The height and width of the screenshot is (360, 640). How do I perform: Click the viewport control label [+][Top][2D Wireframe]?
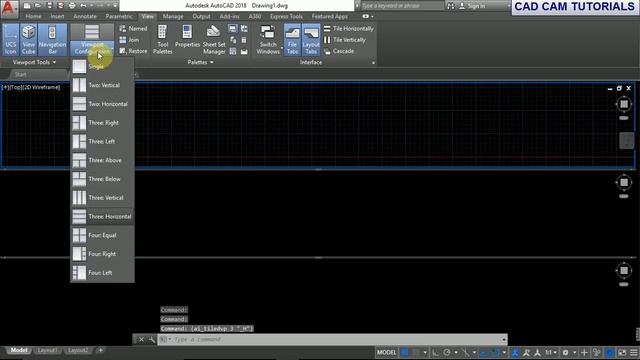(31, 87)
